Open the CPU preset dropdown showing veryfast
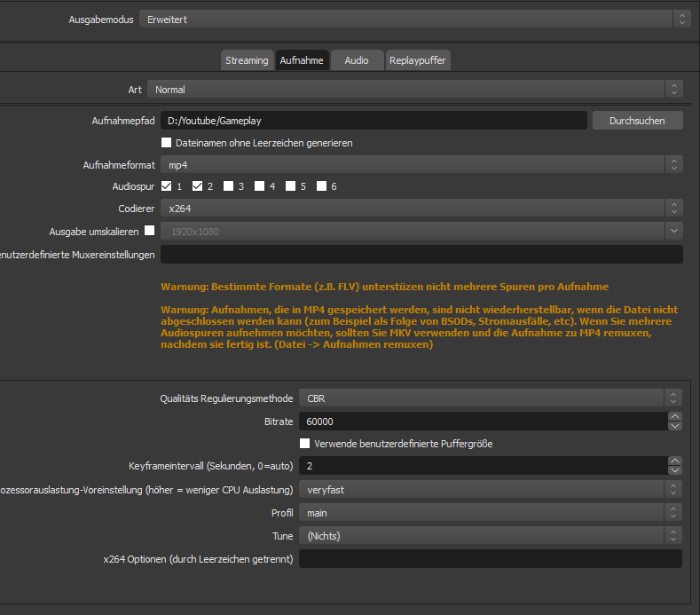 [491, 490]
